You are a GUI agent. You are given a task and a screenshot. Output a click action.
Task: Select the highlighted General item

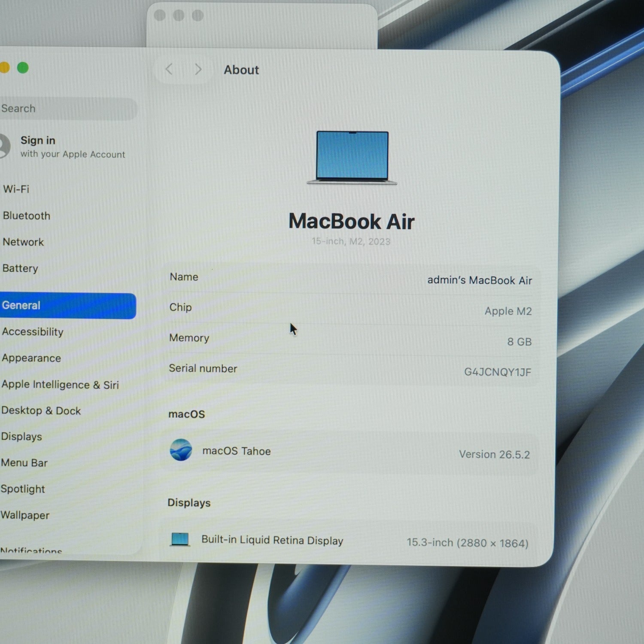68,306
